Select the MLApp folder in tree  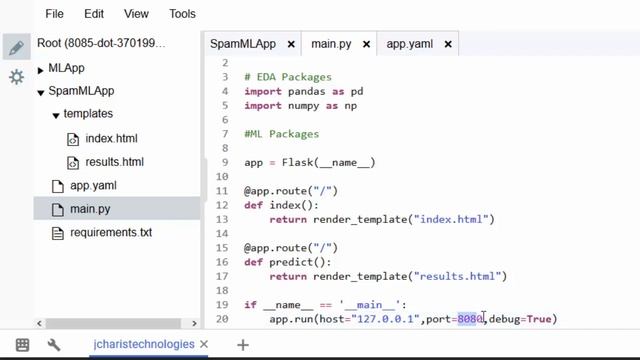[66, 68]
